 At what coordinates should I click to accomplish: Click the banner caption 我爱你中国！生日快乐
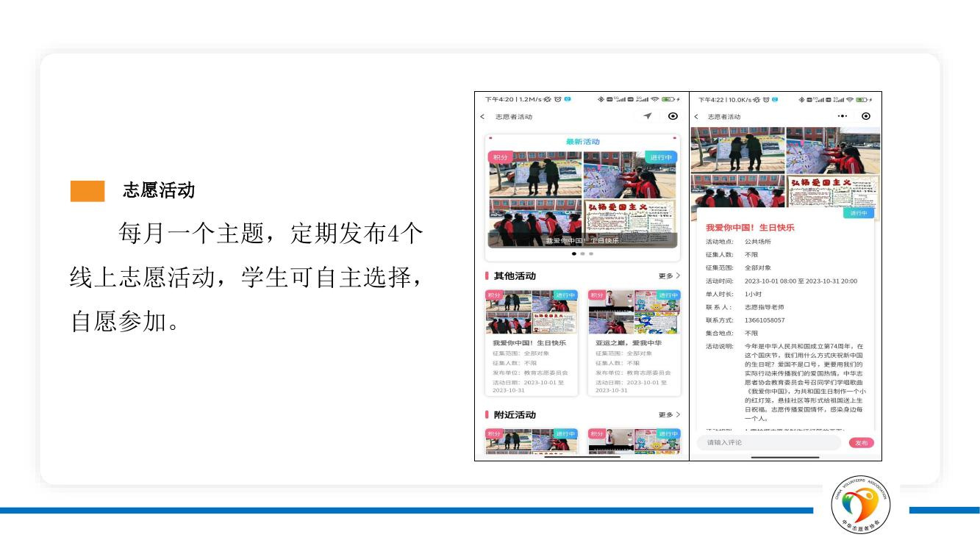click(582, 241)
